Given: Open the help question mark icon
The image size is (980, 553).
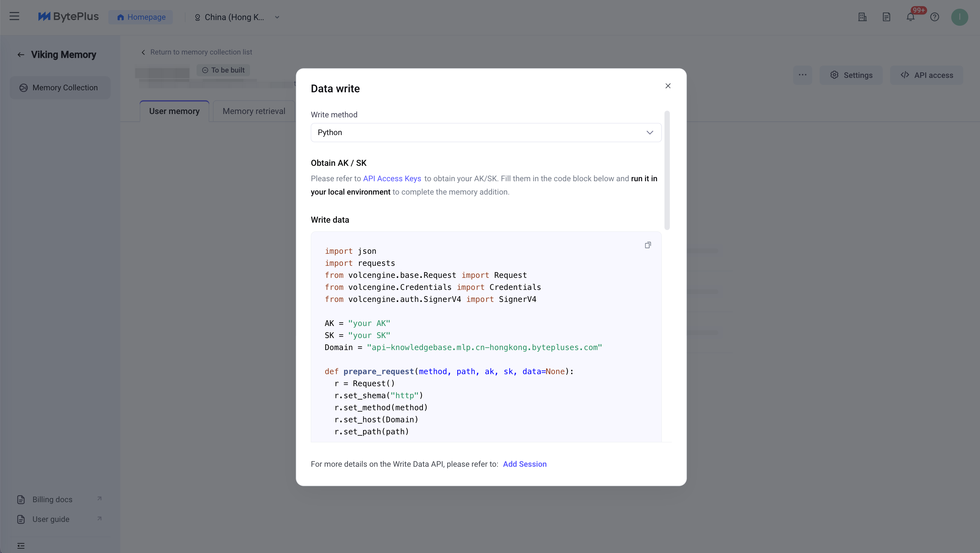Looking at the screenshot, I should coord(934,17).
